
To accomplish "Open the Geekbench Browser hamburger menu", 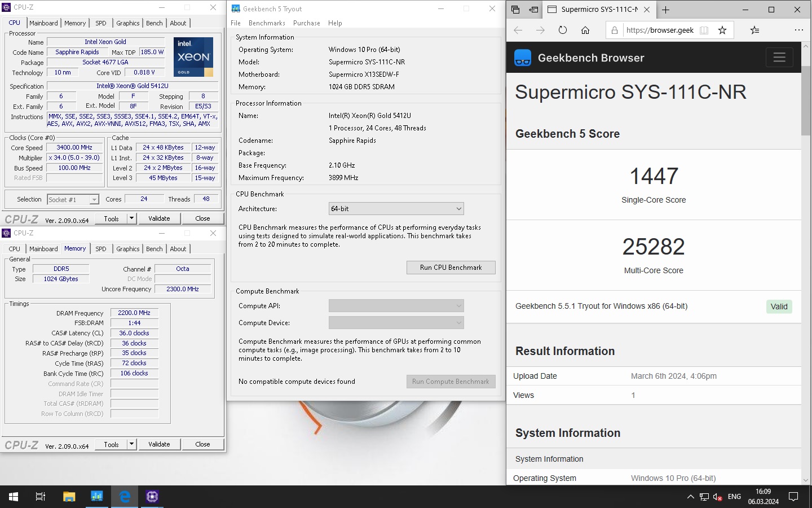I will click(779, 57).
